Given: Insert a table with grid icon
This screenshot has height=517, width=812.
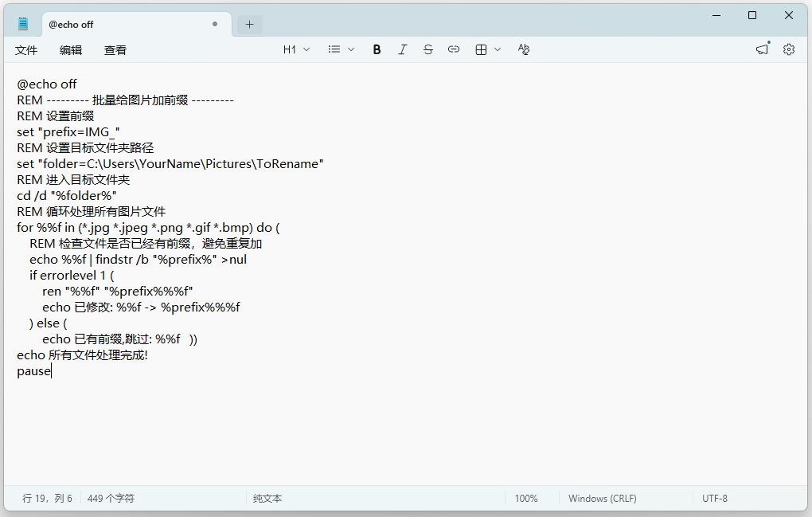Looking at the screenshot, I should point(481,49).
